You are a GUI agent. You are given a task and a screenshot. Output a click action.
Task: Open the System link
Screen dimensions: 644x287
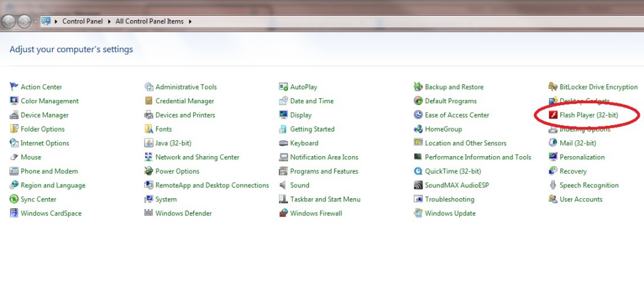tap(166, 199)
